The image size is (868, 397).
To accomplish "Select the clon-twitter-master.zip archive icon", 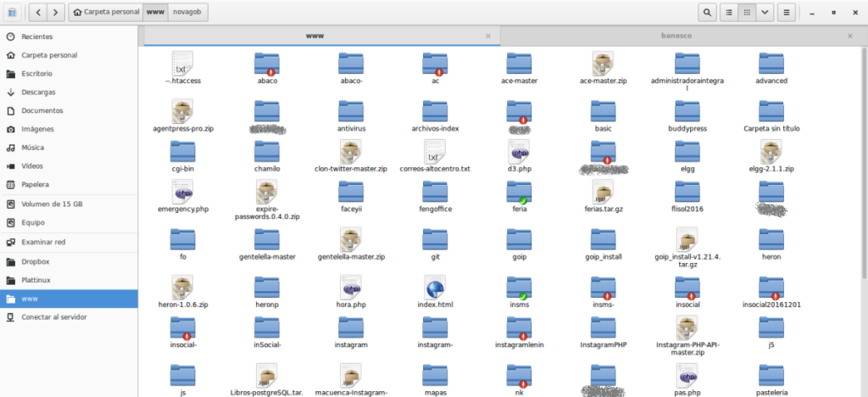I will pos(351,152).
